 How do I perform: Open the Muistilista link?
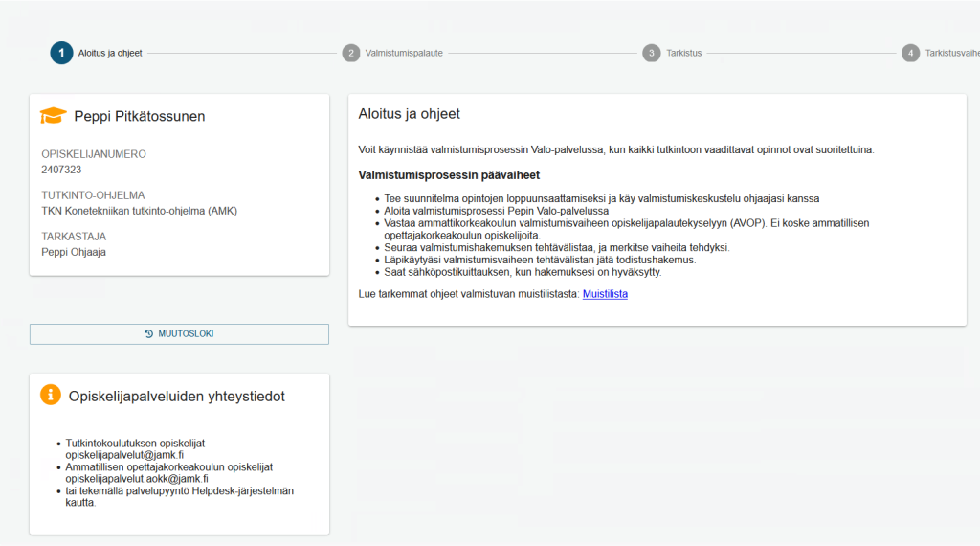pos(605,294)
